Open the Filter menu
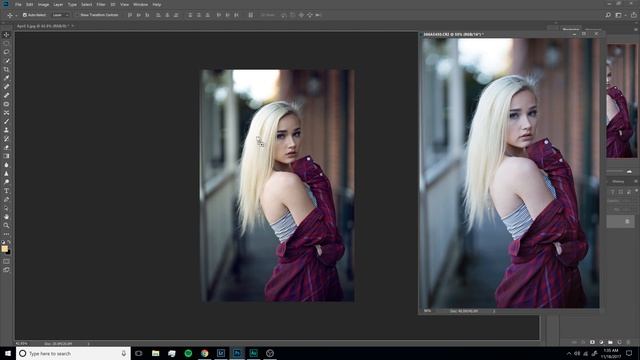640x360 pixels. coord(101,4)
